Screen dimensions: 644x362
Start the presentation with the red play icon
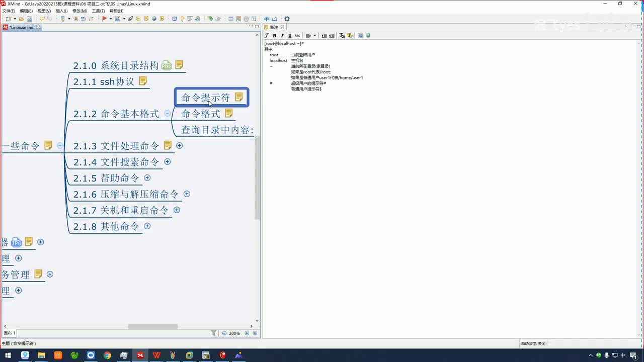(104, 19)
